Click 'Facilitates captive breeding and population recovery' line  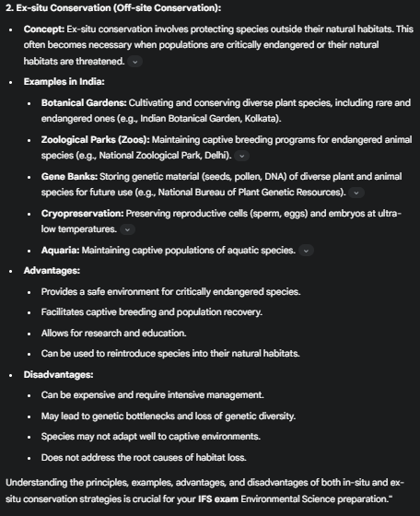[x=152, y=312]
